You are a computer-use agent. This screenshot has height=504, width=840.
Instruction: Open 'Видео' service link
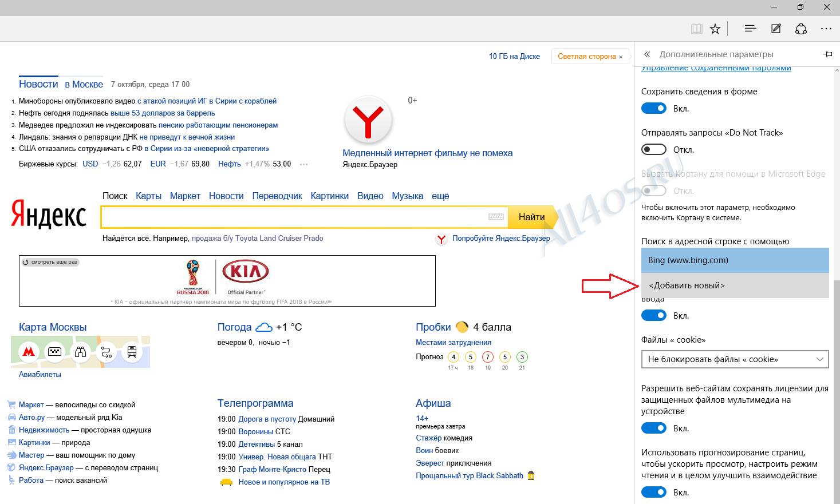click(370, 196)
